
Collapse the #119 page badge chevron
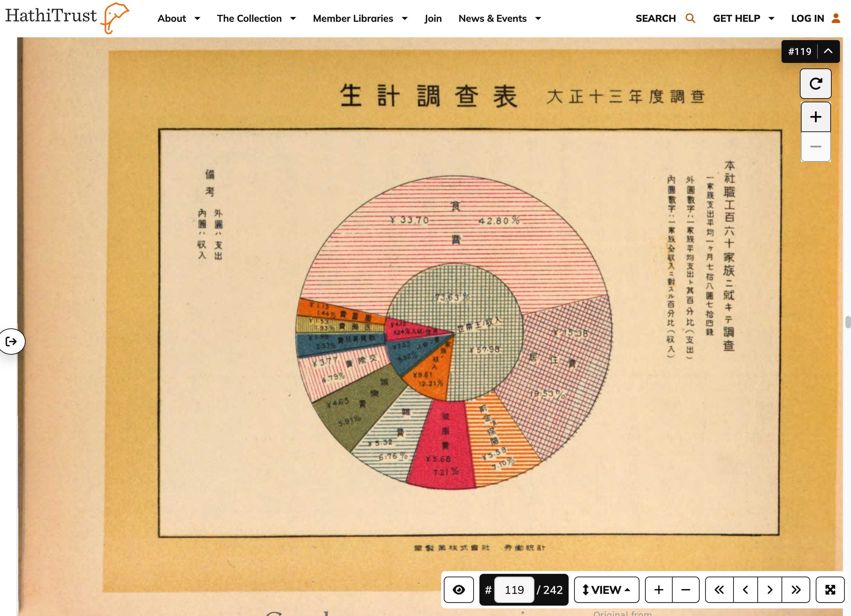(828, 52)
